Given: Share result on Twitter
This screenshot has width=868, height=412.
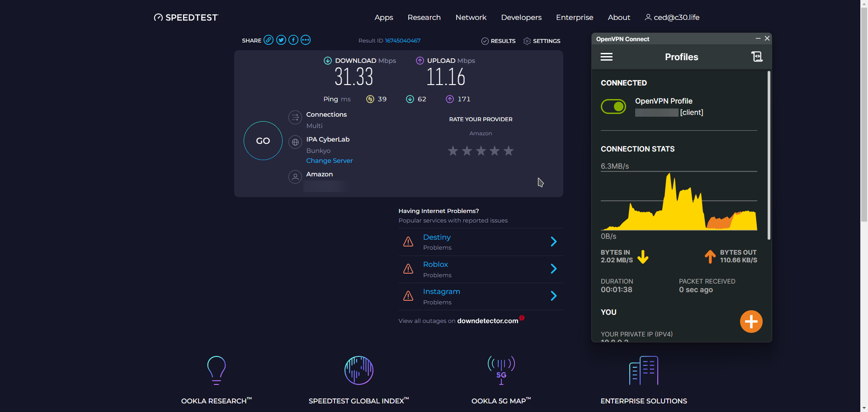Looking at the screenshot, I should click(281, 40).
